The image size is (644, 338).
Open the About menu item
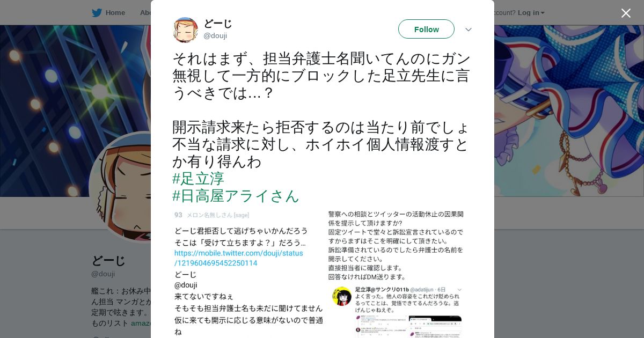(x=145, y=12)
